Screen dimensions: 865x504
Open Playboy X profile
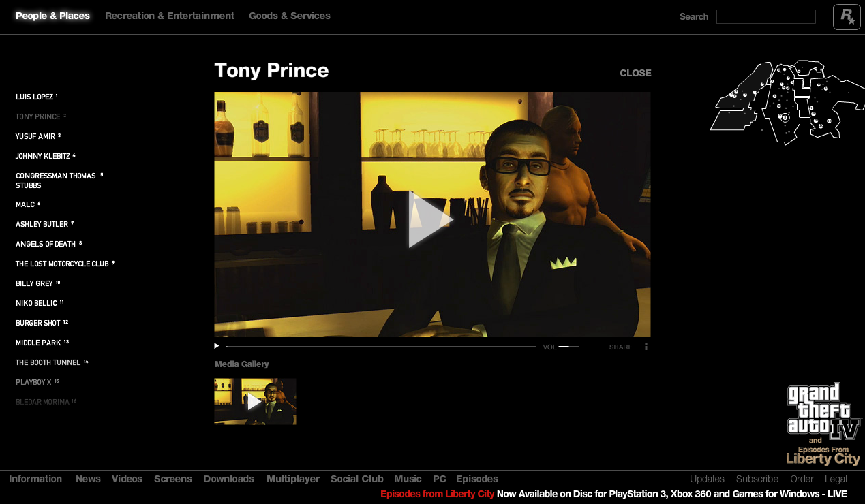tap(37, 382)
